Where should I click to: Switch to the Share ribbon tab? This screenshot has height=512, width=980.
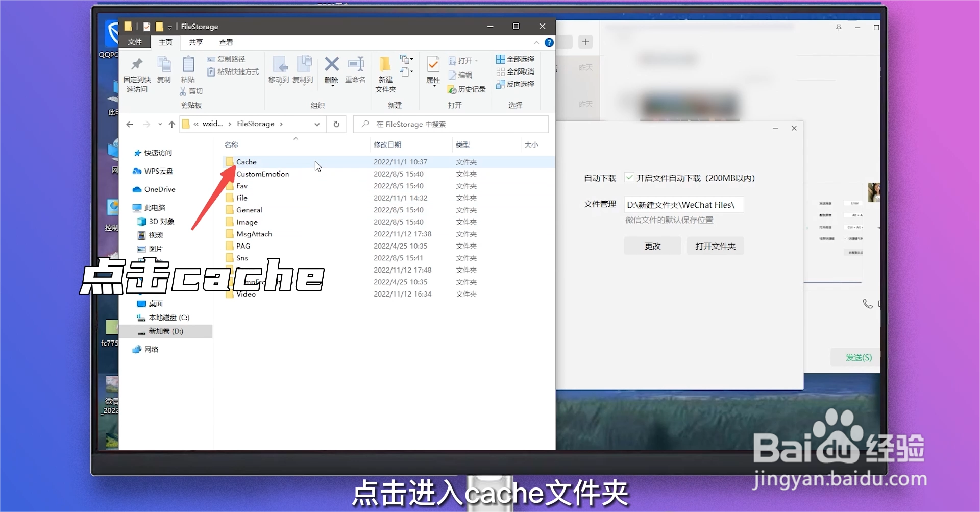point(195,42)
